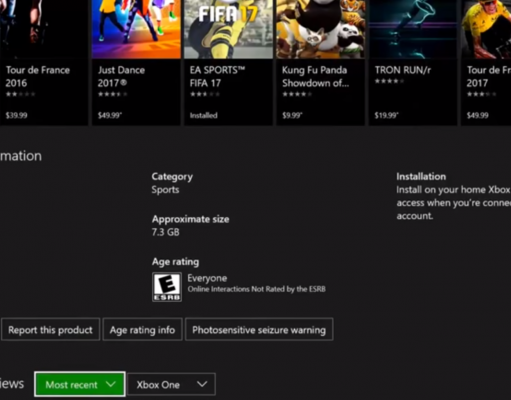Image resolution: width=511 pixels, height=400 pixels.
Task: Click the TRON RUN/r star rating
Action: tap(389, 81)
